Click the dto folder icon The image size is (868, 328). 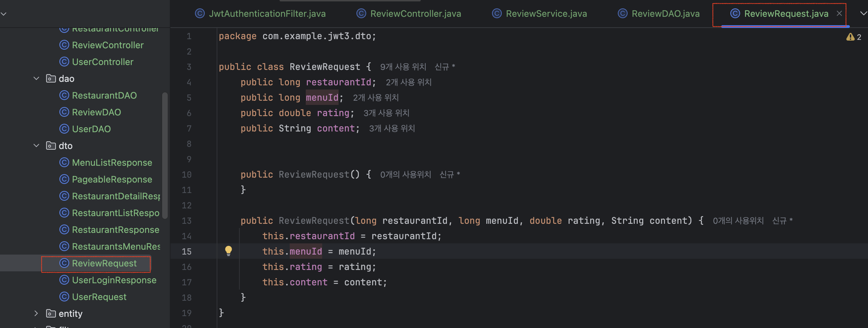click(51, 145)
